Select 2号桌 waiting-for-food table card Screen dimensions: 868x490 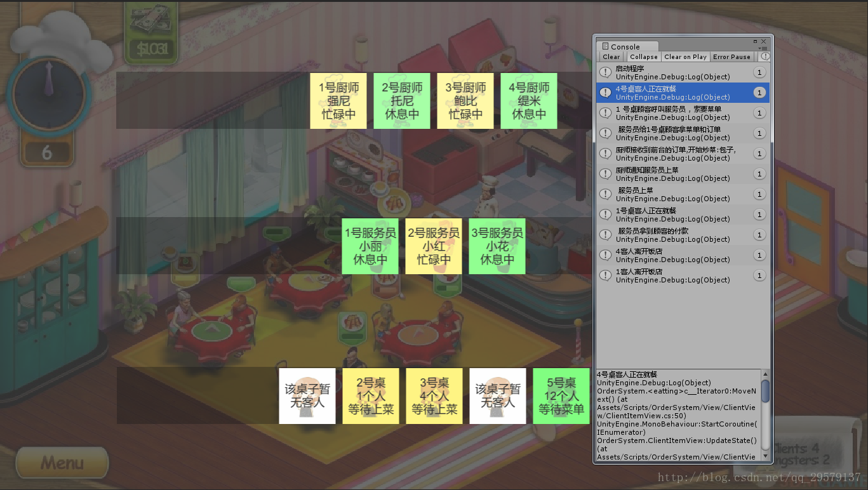(371, 396)
